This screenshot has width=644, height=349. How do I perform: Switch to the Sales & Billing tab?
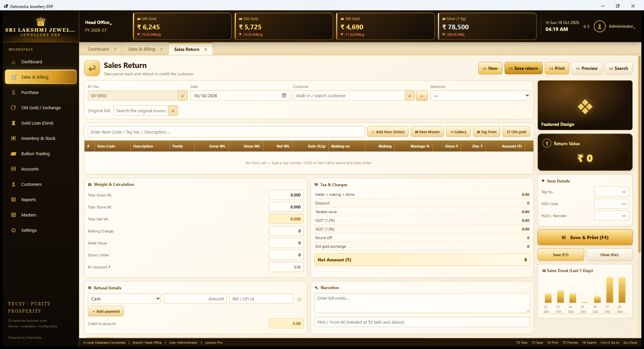pyautogui.click(x=141, y=49)
